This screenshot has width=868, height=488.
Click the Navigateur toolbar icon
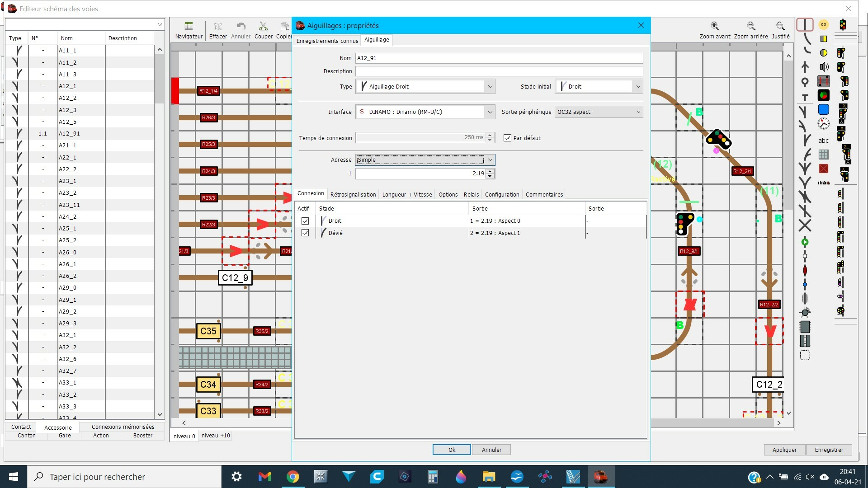[189, 26]
